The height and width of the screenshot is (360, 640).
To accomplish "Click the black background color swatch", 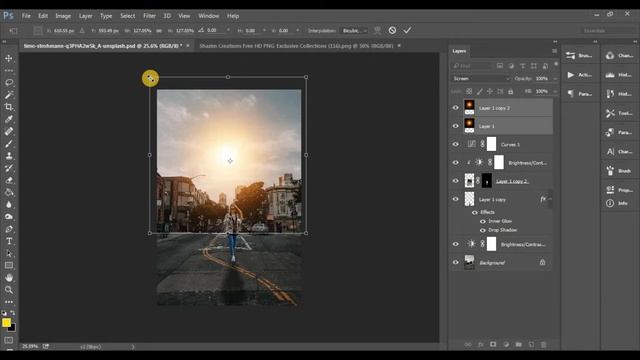I will tap(13, 328).
